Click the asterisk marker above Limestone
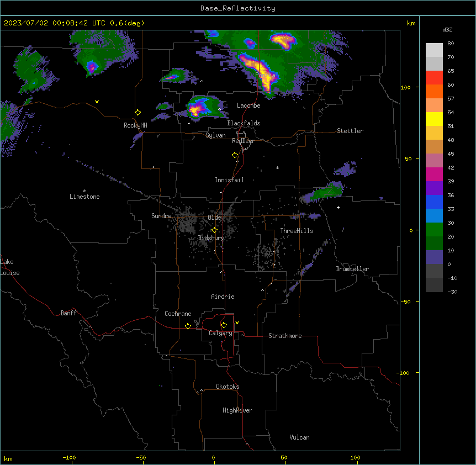This screenshot has width=476, height=465. [84, 191]
